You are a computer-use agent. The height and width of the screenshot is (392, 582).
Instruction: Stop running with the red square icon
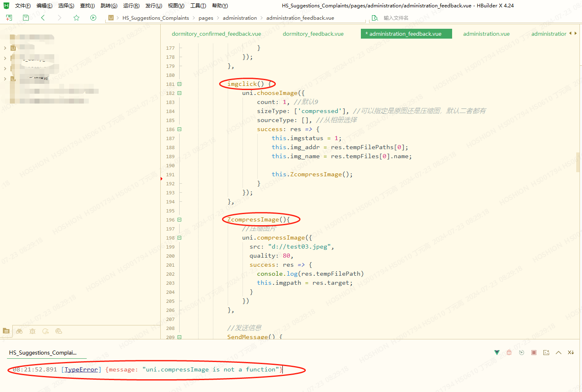(534, 353)
